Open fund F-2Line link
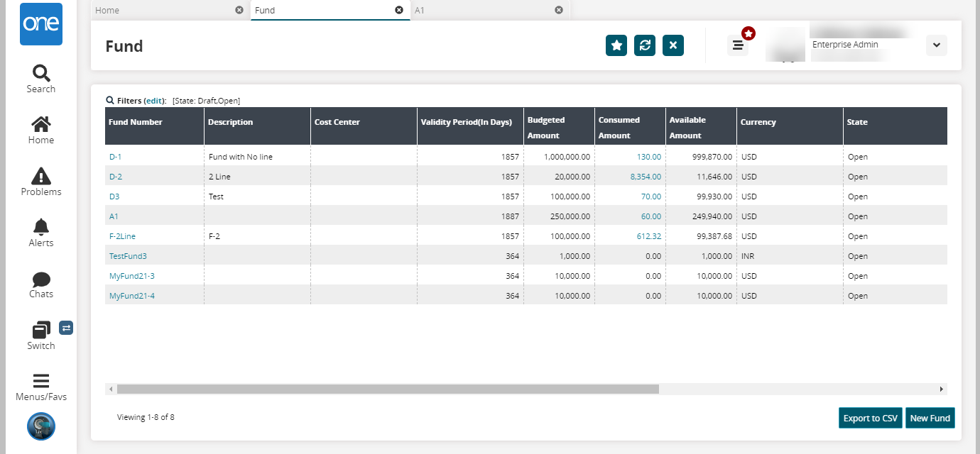The width and height of the screenshot is (980, 454). pyautogui.click(x=122, y=236)
